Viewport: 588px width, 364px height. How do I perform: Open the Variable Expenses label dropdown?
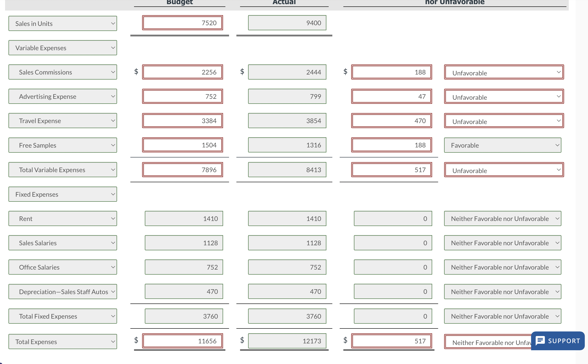click(63, 48)
